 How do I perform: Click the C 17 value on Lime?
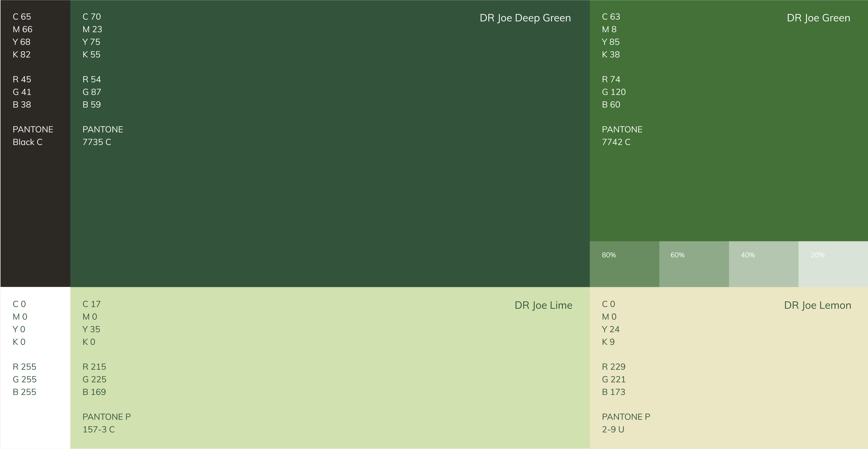click(x=91, y=304)
